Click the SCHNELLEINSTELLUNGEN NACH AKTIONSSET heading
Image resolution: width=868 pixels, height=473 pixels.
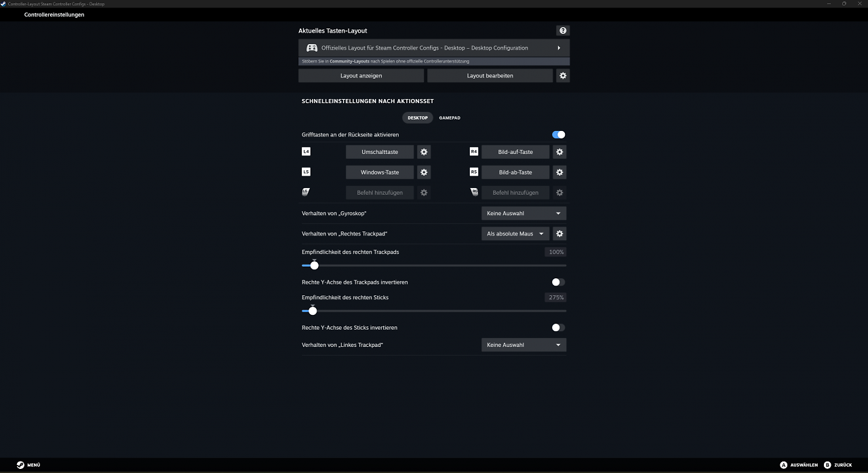(368, 101)
